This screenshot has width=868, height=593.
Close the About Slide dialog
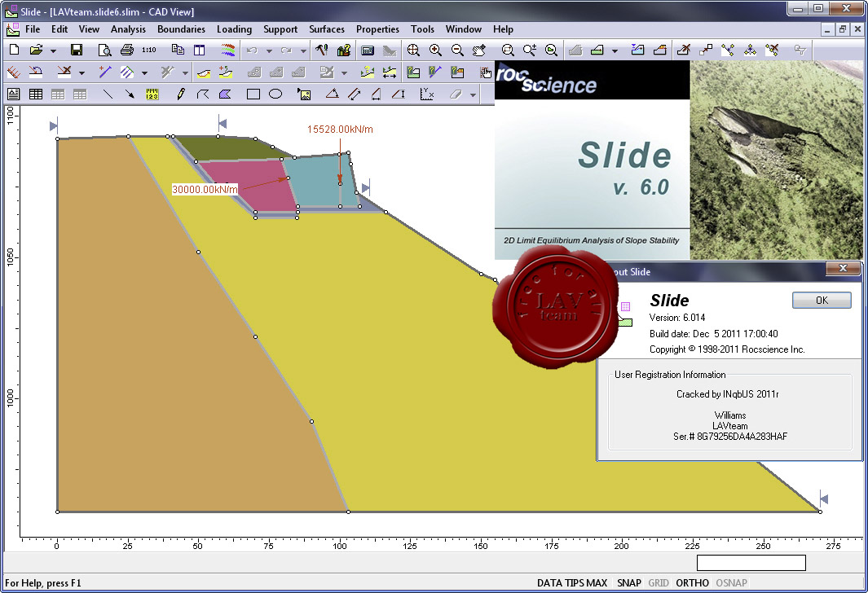pyautogui.click(x=843, y=268)
